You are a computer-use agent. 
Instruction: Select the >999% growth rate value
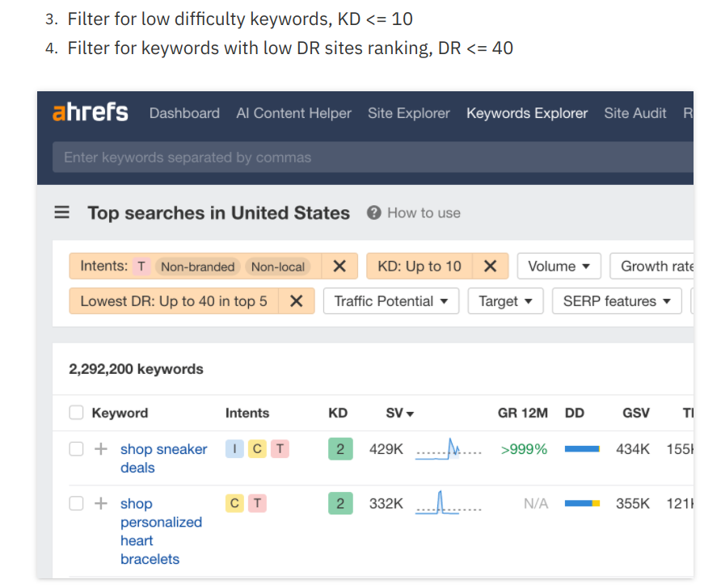tap(524, 449)
